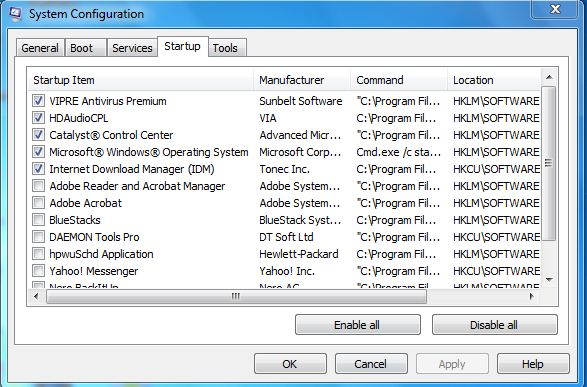Viewport: 587px width, 387px height.
Task: Select the 'BlueStack Syst...' manufacturer cell
Action: point(300,220)
